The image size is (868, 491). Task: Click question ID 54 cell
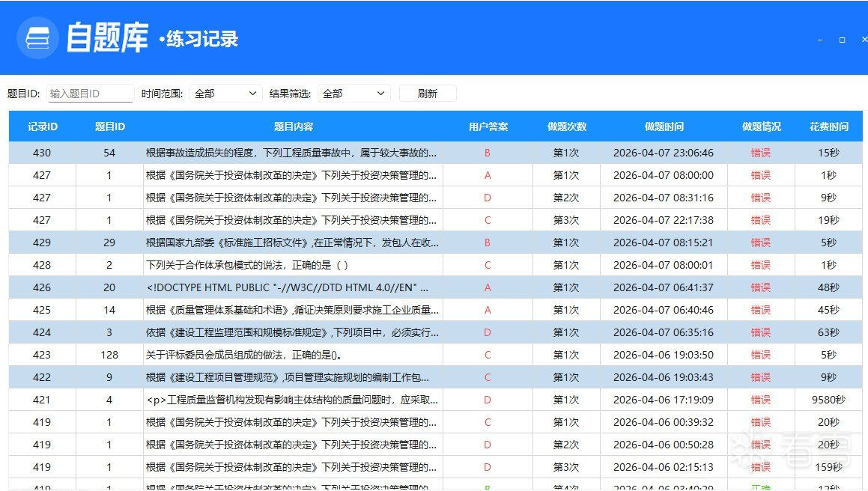109,153
